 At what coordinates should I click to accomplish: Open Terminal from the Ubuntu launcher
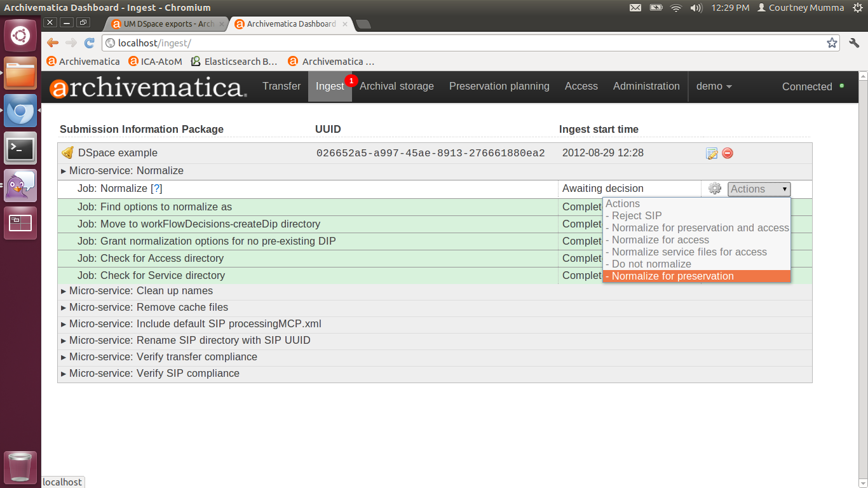(x=20, y=149)
